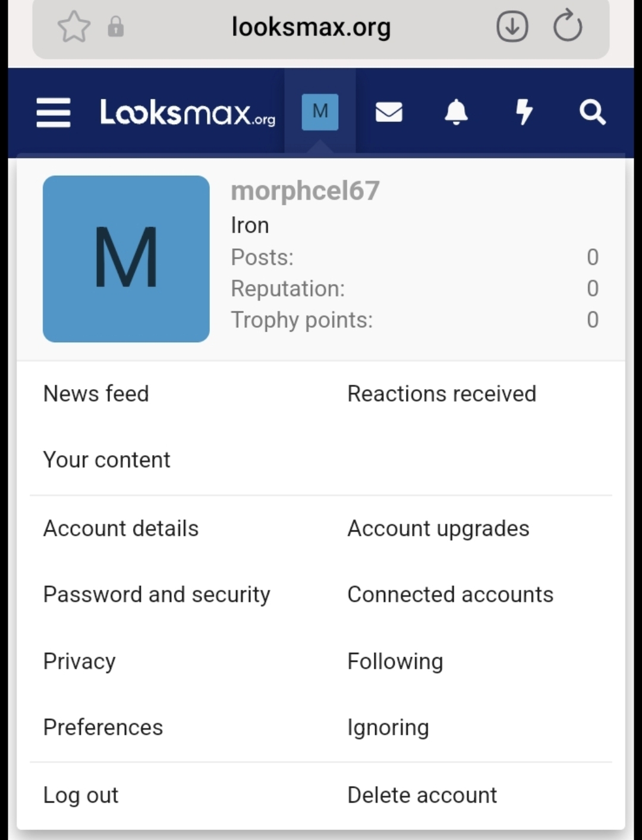Open Password and security settings
The height and width of the screenshot is (840, 642).
[156, 594]
